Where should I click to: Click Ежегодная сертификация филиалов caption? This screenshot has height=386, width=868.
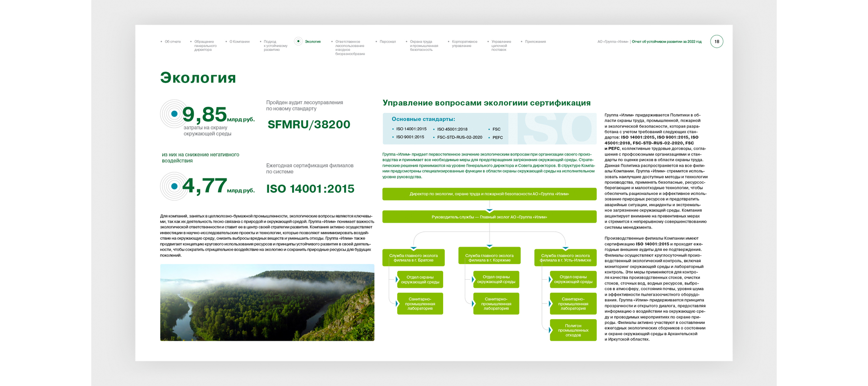coord(310,168)
